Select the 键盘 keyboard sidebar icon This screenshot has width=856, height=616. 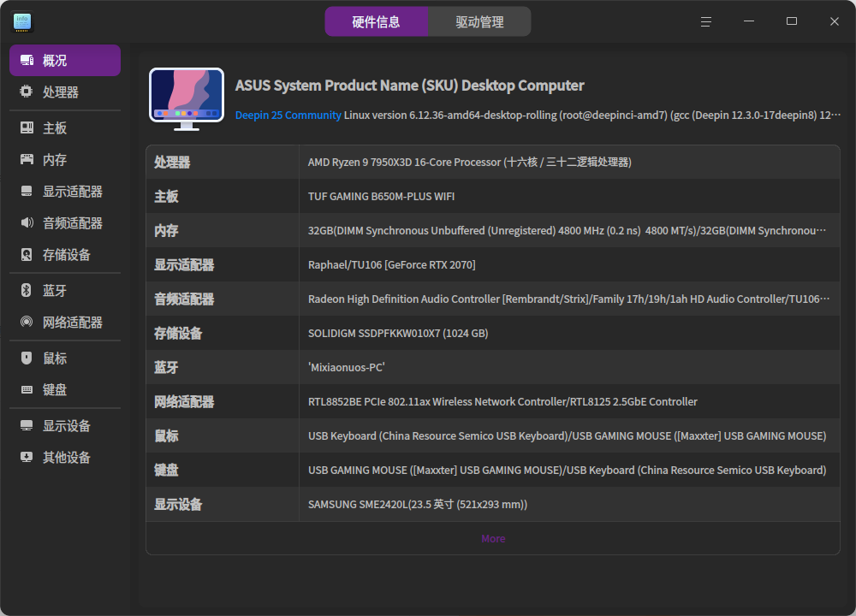27,389
